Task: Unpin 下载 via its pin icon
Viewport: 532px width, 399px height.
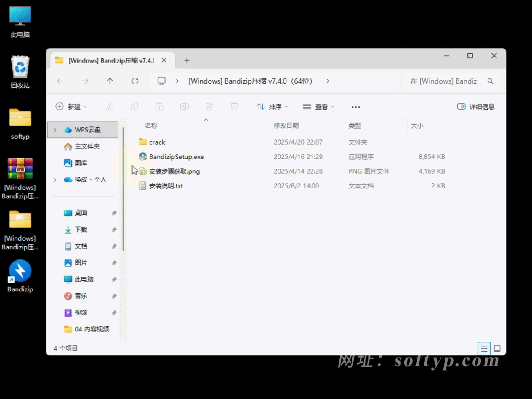Action: [114, 230]
